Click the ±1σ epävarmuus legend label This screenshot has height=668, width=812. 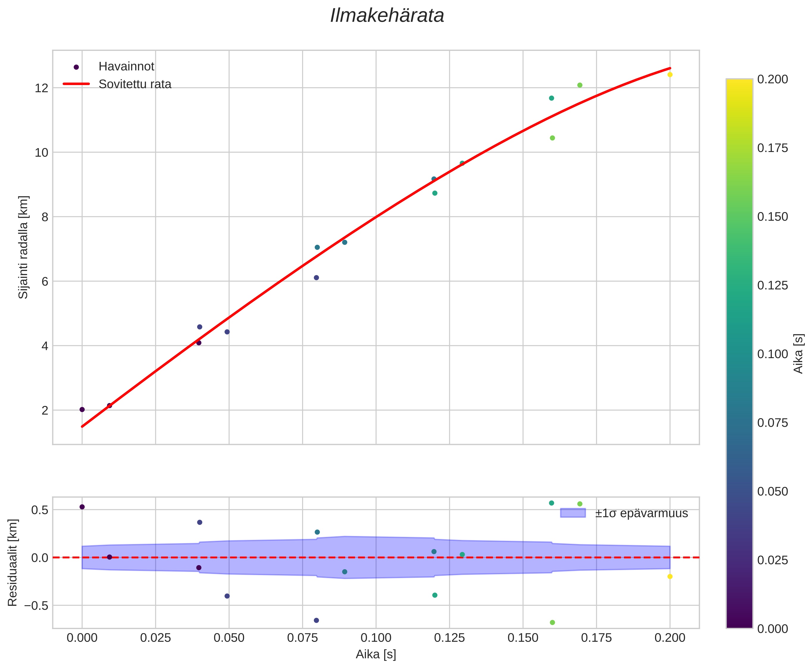[x=641, y=513]
